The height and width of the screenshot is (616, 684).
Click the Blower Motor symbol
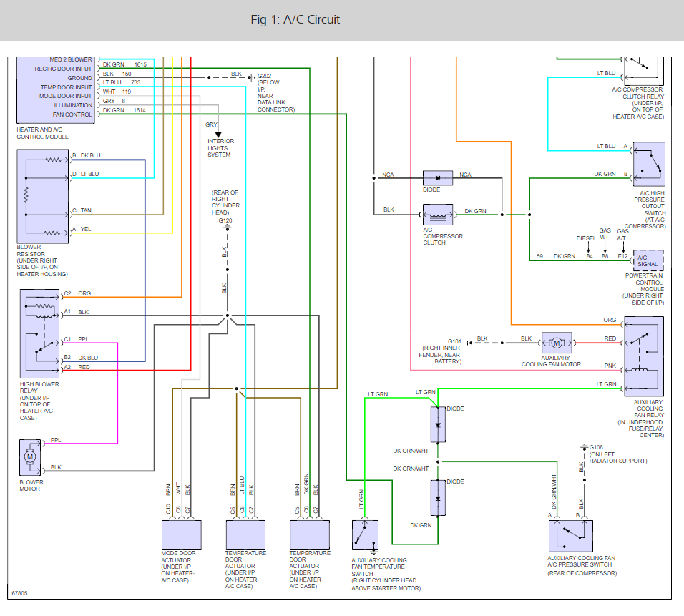click(30, 457)
